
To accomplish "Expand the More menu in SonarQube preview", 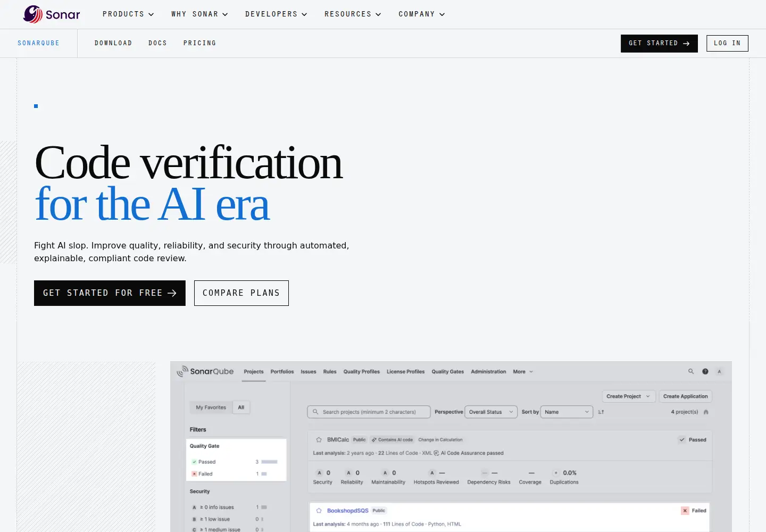I will [523, 372].
